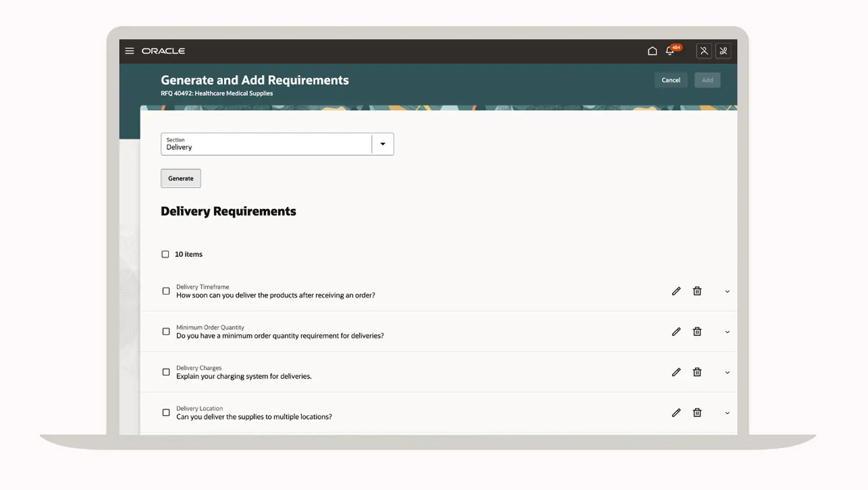Check the Delivery Timeframe requirement
This screenshot has height=490, width=868.
pyautogui.click(x=166, y=291)
